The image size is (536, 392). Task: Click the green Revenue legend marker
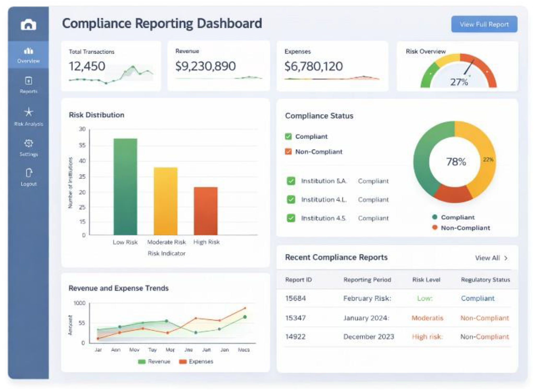[142, 362]
